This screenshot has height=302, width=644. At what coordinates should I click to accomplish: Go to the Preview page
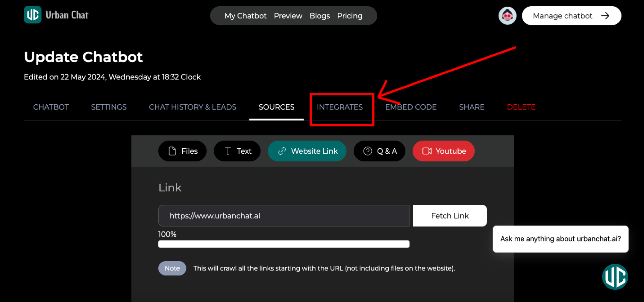point(288,16)
